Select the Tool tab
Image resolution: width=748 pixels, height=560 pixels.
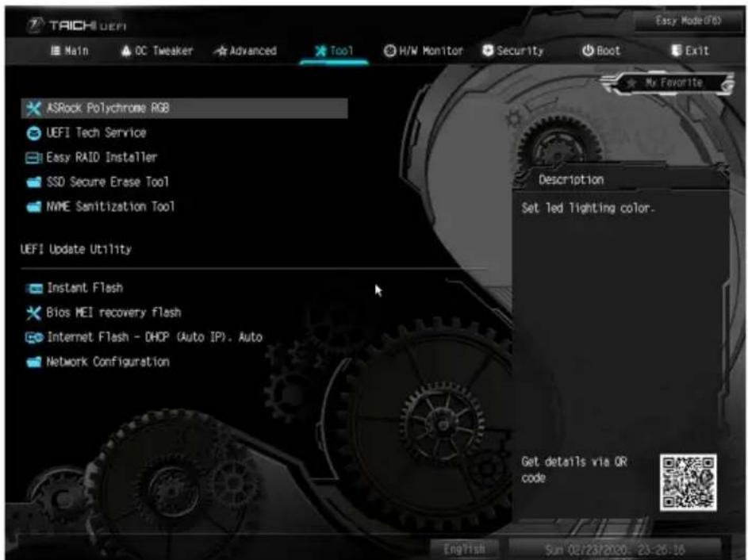click(x=334, y=51)
